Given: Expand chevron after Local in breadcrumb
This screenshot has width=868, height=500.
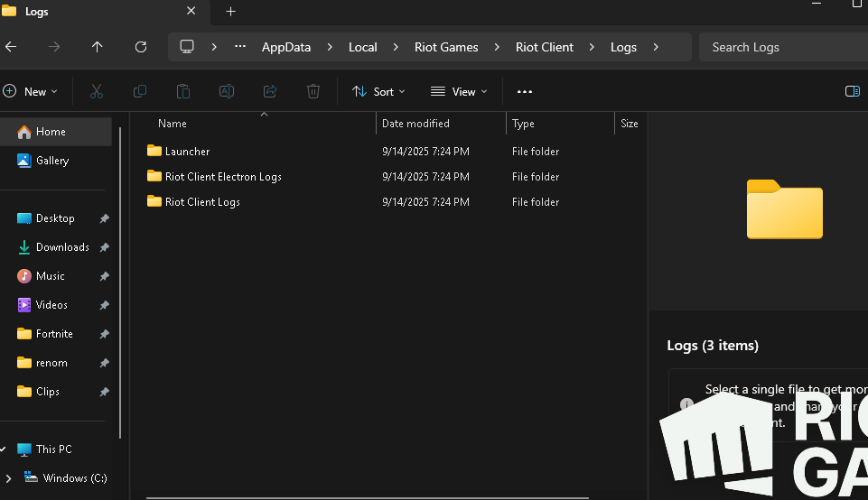Looking at the screenshot, I should point(396,47).
